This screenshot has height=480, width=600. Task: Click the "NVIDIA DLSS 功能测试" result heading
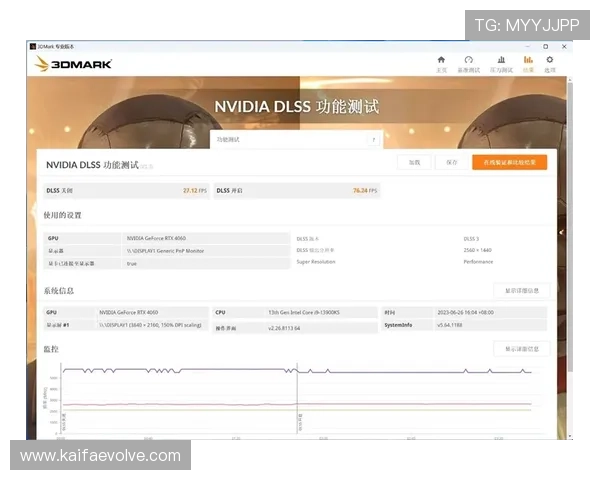coord(92,165)
